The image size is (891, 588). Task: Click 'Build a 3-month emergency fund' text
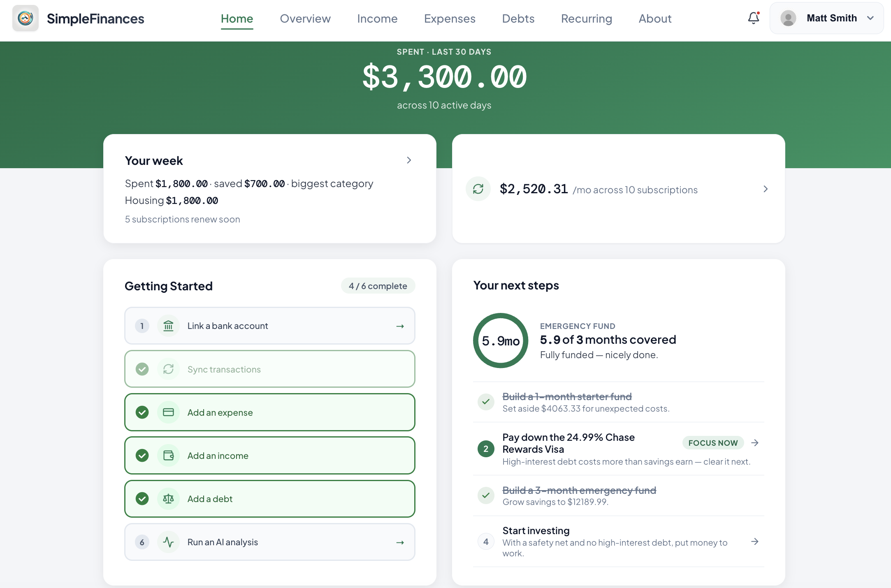579,490
